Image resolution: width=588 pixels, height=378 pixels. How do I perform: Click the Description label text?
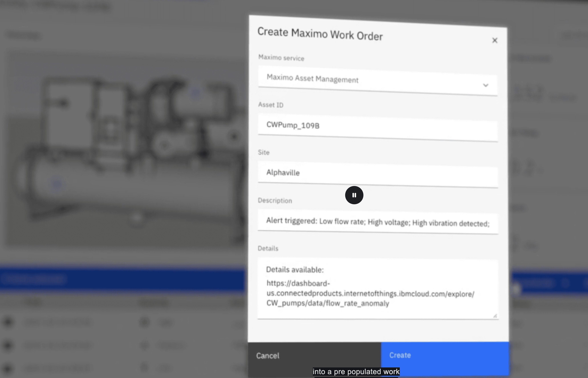[x=275, y=201]
